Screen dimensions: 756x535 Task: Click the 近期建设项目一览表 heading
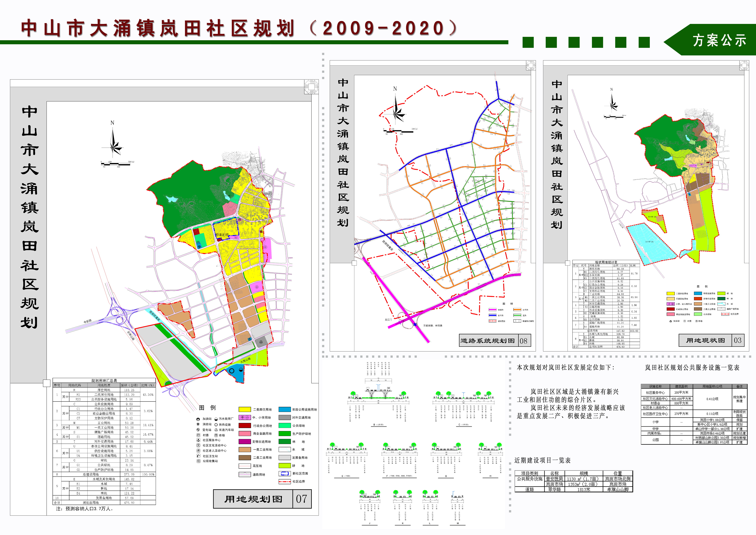coord(542,460)
